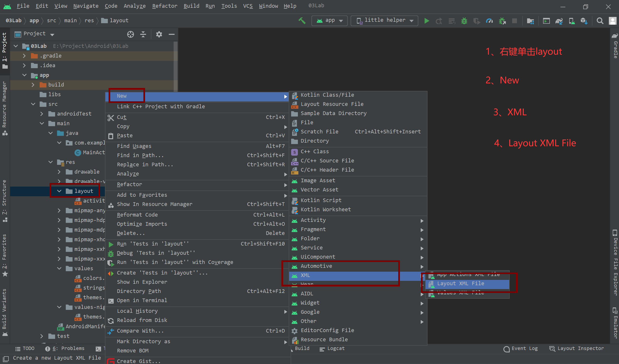Open the Structure side tab
This screenshot has height=364, width=619.
(4, 201)
